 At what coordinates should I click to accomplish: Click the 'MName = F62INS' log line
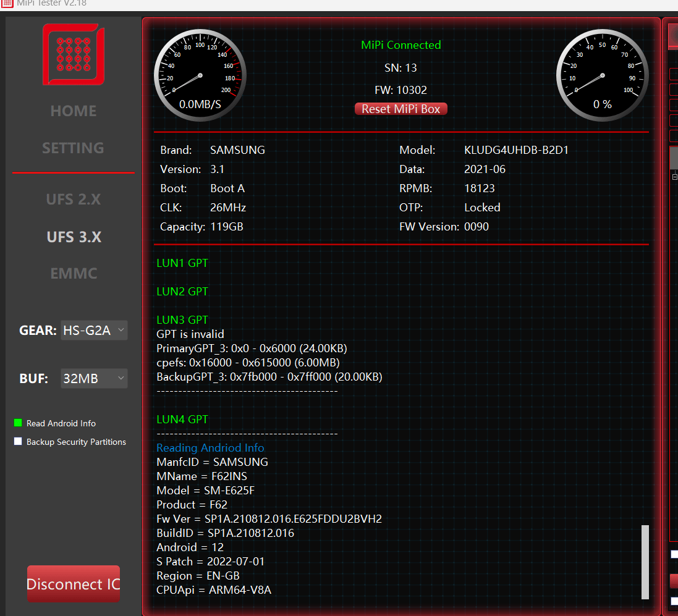pos(201,476)
